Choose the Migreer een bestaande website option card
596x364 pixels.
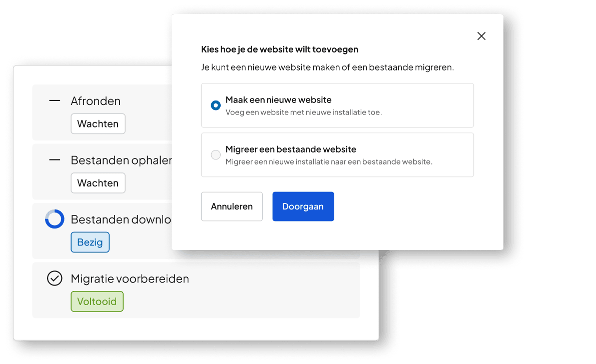coord(337,154)
